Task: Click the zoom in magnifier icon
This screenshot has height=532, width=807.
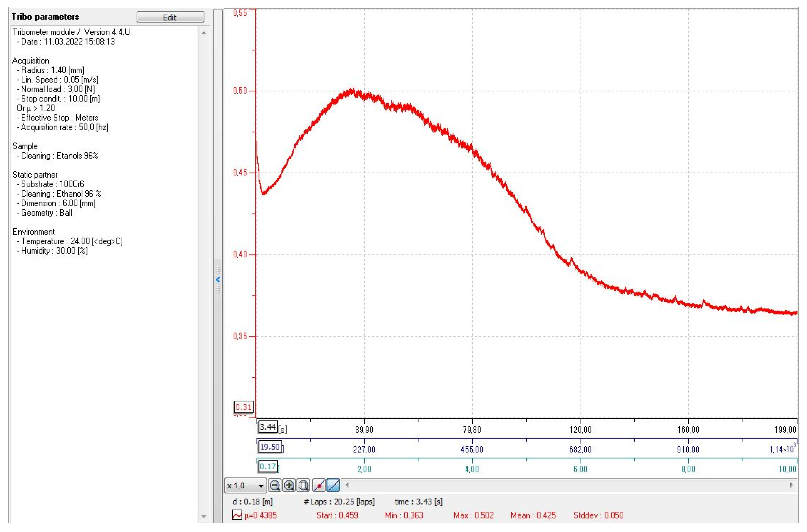Action: 289,485
